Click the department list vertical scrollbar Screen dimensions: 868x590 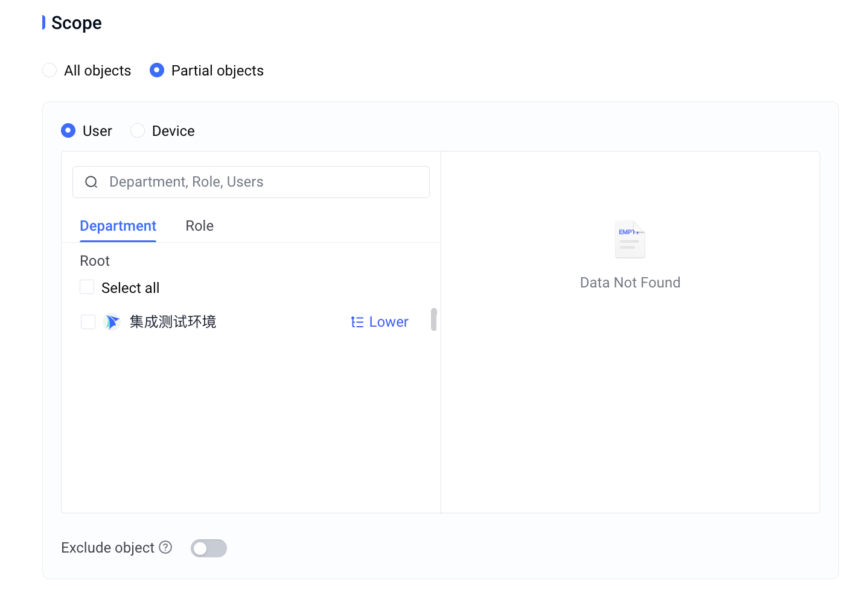coord(433,319)
